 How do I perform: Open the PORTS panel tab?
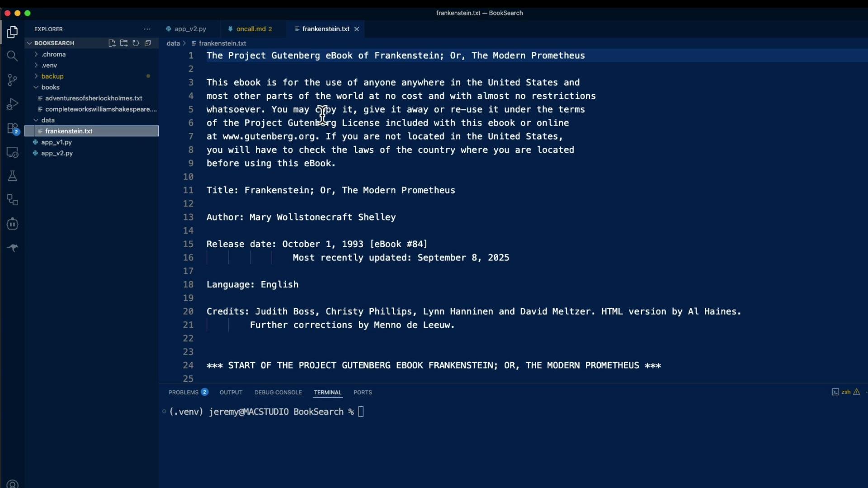pyautogui.click(x=363, y=392)
